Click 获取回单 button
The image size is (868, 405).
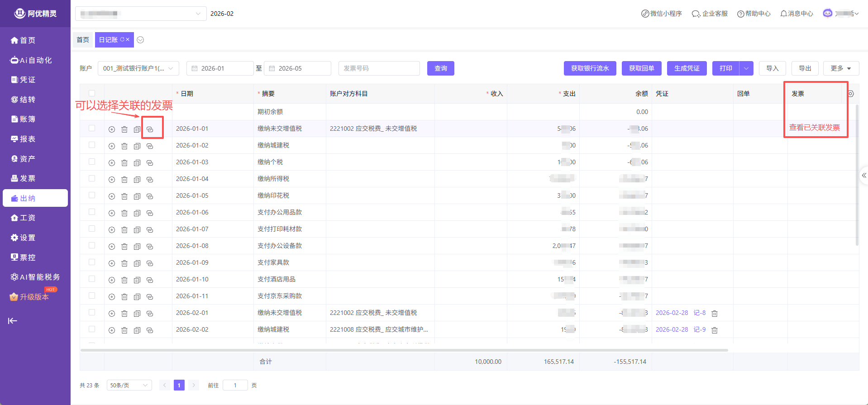coord(642,68)
